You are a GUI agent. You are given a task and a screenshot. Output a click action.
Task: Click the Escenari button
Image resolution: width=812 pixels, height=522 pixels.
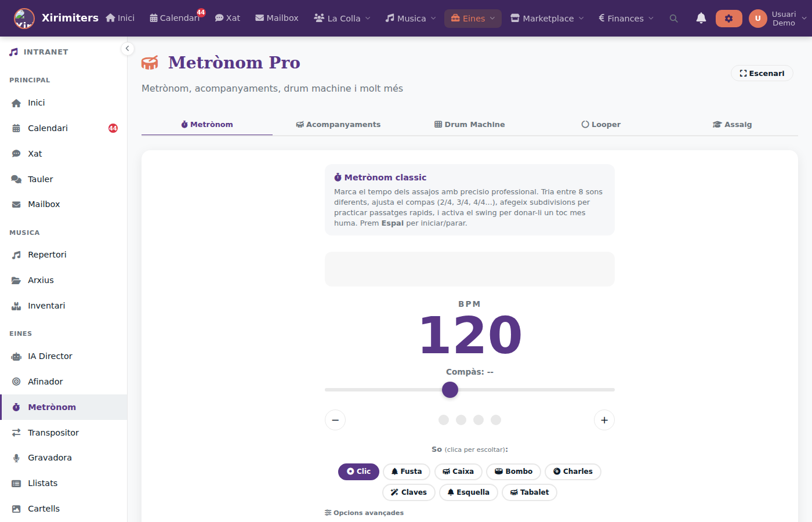click(762, 73)
